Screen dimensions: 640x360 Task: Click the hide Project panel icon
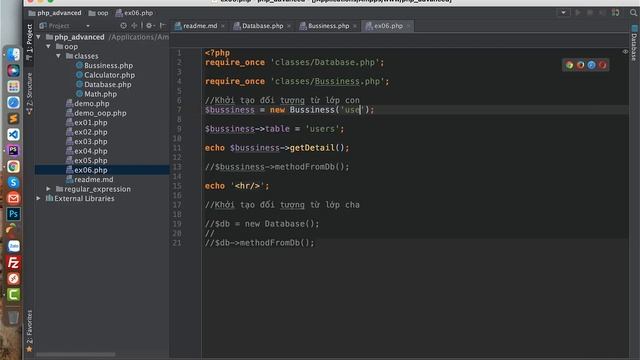click(162, 26)
